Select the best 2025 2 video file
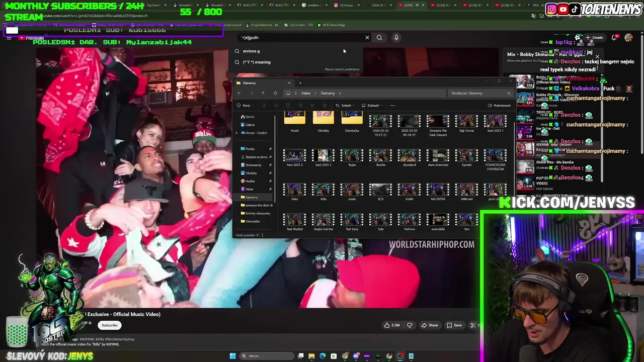The image size is (644, 362). 295,157
